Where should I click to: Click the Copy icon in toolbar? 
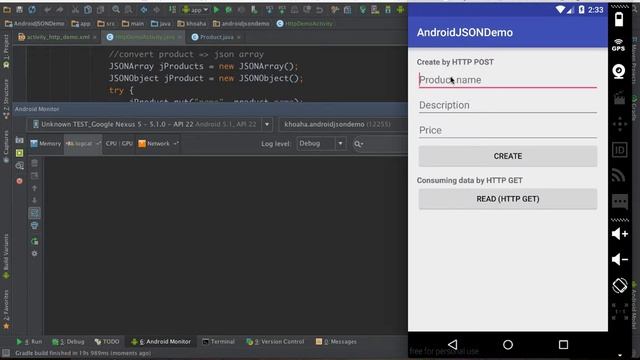point(88,9)
